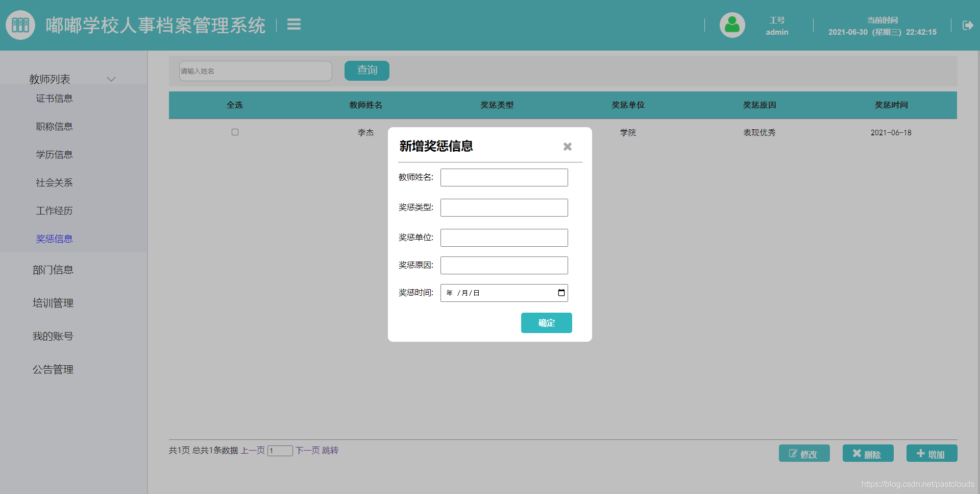Click the 李杰 name cell
The height and width of the screenshot is (494, 980).
click(366, 132)
